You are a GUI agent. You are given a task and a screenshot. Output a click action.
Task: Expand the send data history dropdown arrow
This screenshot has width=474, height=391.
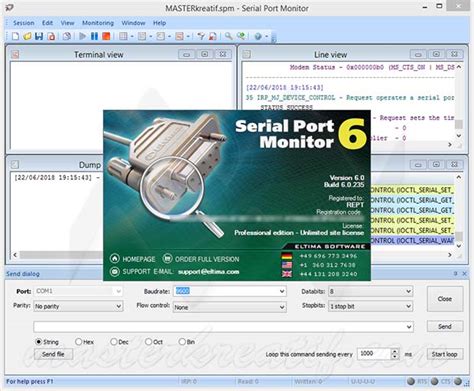click(409, 327)
